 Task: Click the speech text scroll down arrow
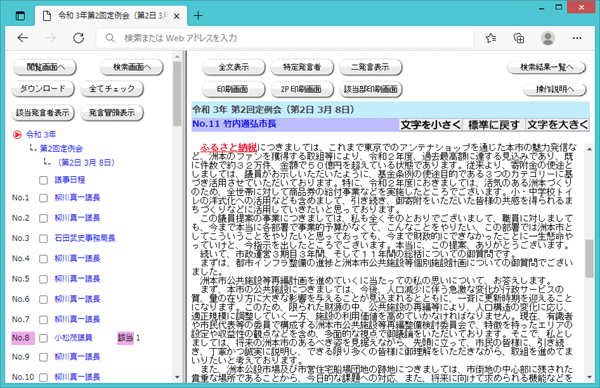(590, 377)
